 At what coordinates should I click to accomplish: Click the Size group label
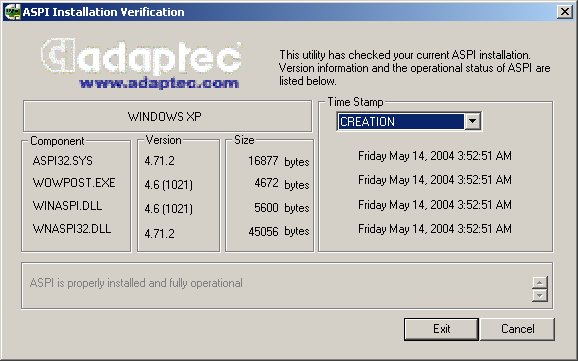(244, 140)
